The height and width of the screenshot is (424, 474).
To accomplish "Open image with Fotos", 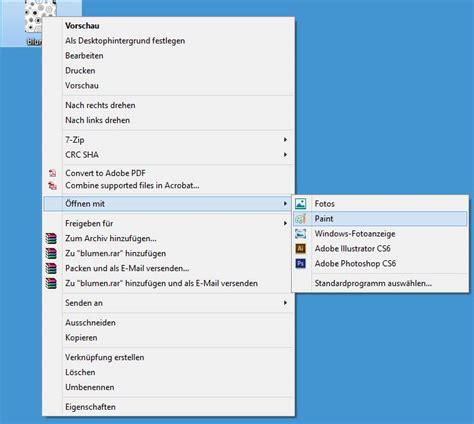I will coord(380,204).
